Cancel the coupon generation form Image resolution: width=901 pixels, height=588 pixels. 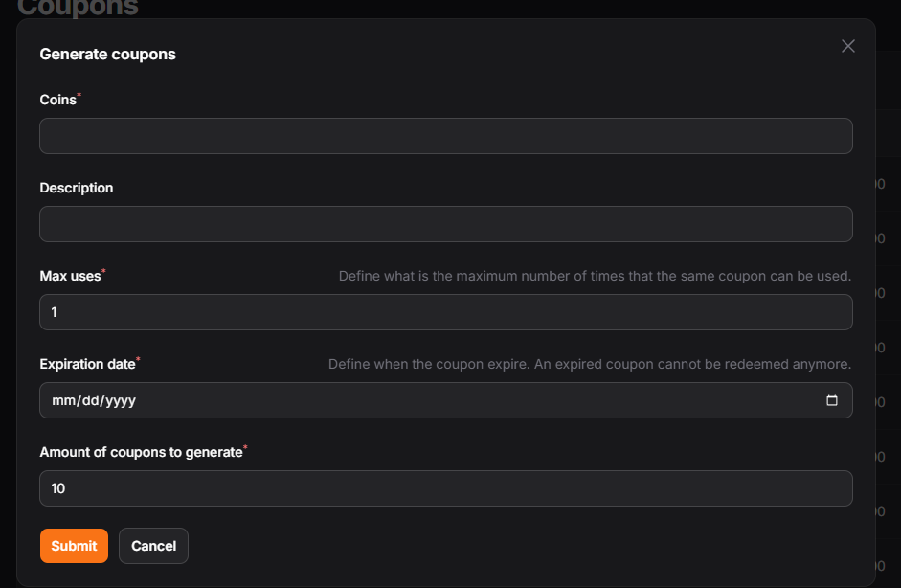pos(153,546)
